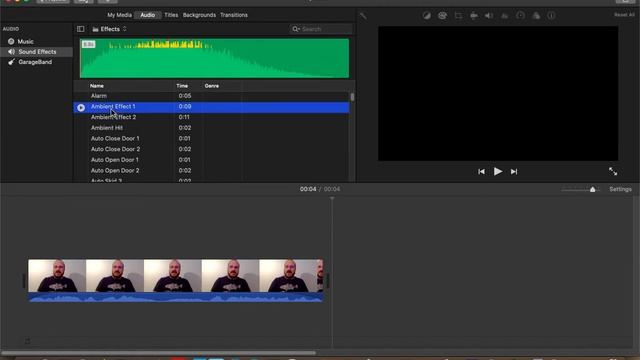Sort by the Name column header
The height and width of the screenshot is (360, 640).
[97, 86]
